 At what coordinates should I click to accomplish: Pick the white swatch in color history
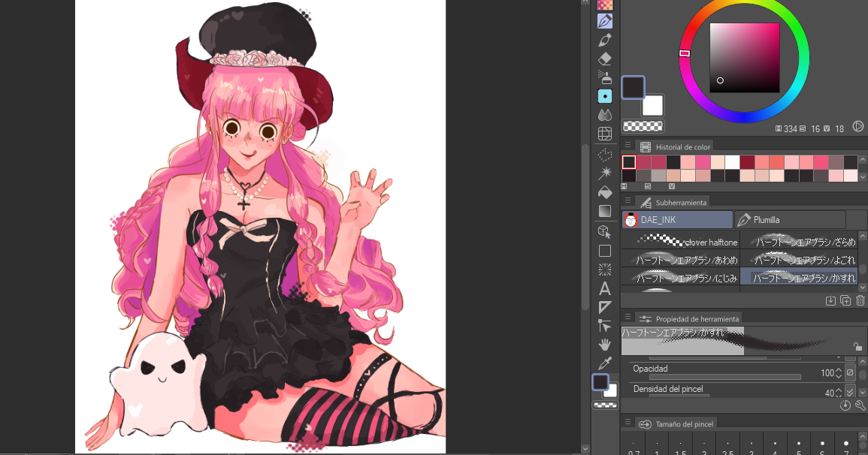point(731,162)
